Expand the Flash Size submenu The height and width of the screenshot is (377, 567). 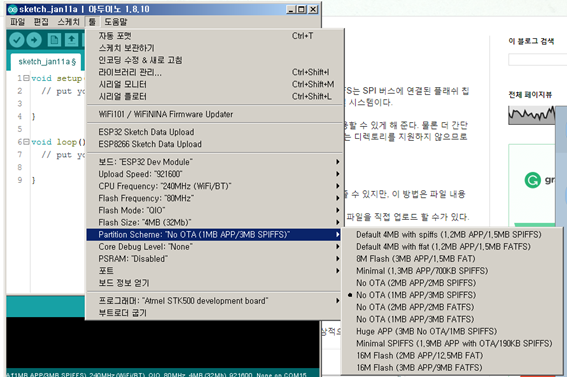[215, 222]
